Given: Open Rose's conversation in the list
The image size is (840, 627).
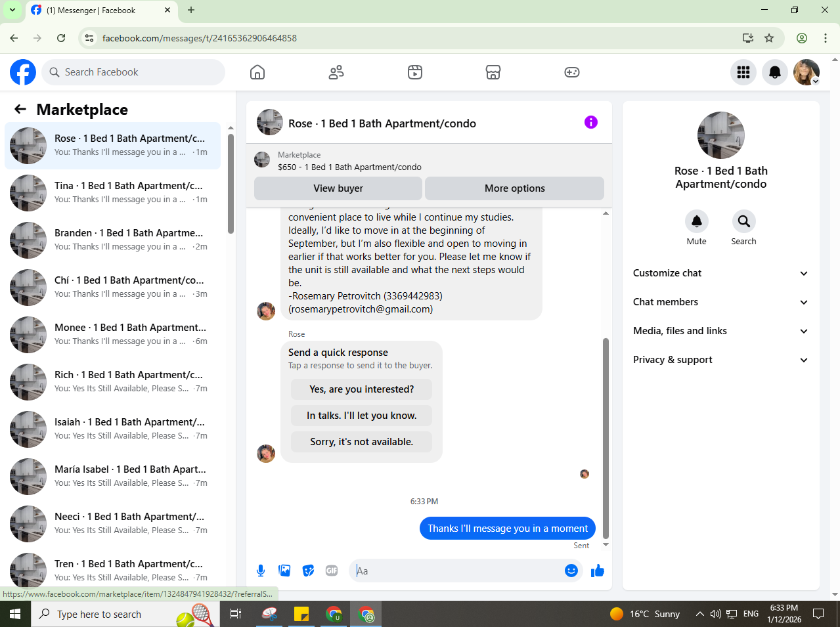Looking at the screenshot, I should [x=113, y=145].
